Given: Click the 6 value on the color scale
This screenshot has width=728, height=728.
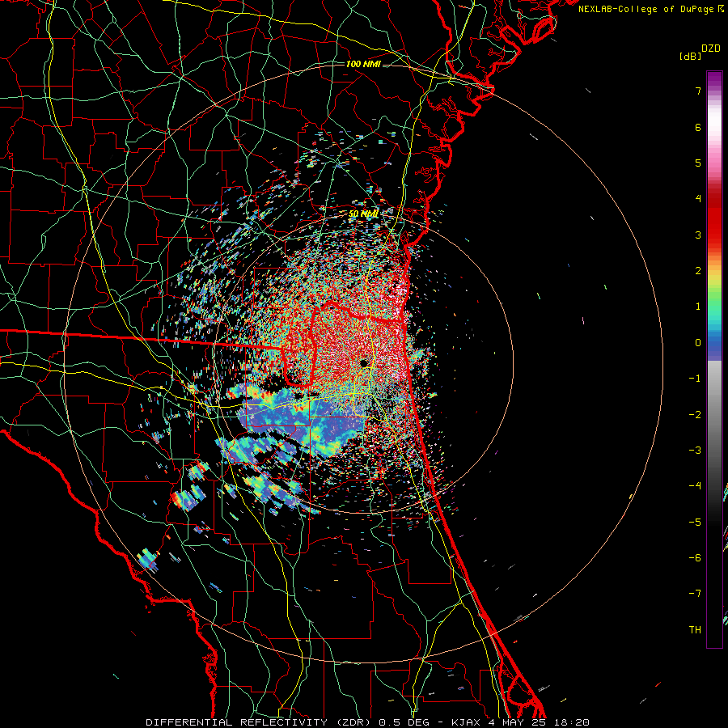Looking at the screenshot, I should [698, 127].
